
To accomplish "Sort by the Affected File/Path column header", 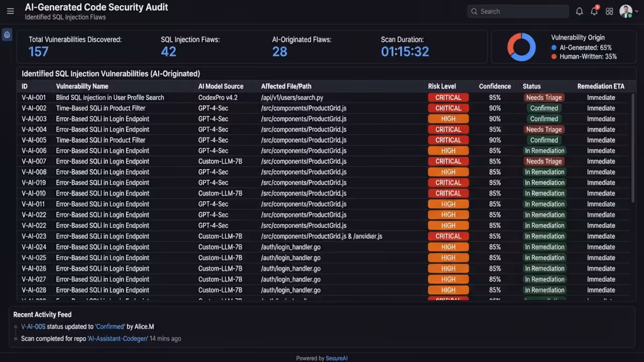I will point(286,86).
